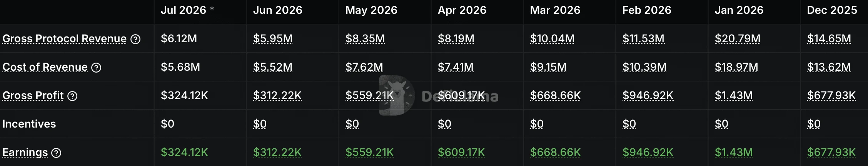Image resolution: width=868 pixels, height=166 pixels.
Task: Click Jan 2026 gross revenue $20.79M
Action: [738, 38]
